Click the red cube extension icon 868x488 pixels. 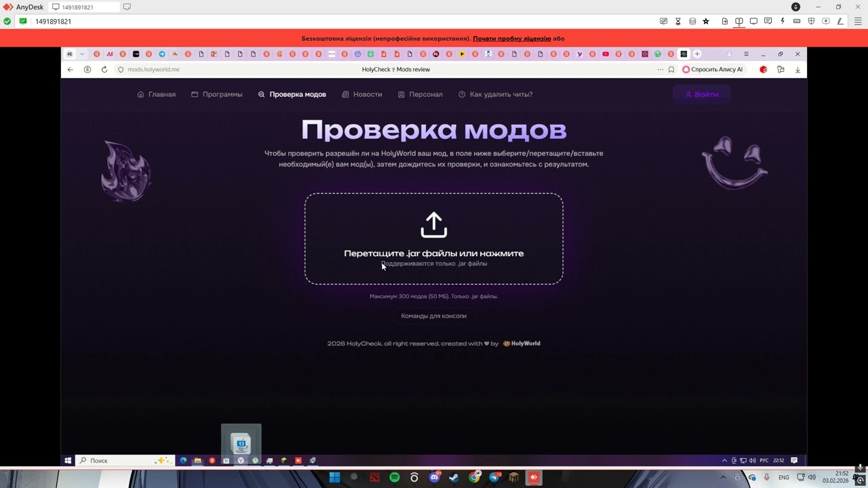click(x=764, y=69)
